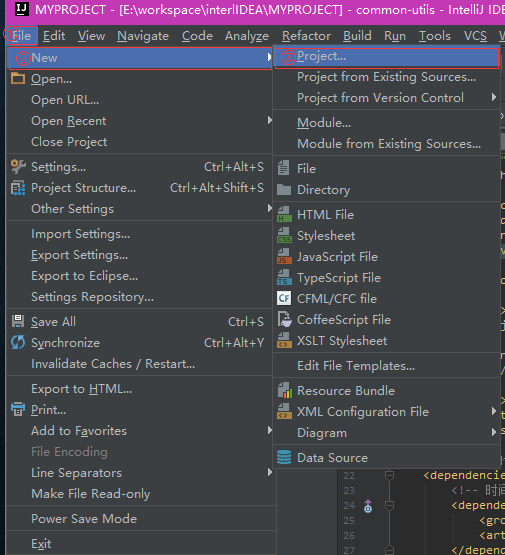The height and width of the screenshot is (555, 505).
Task: Click the JavaScript File JS icon
Action: (284, 256)
